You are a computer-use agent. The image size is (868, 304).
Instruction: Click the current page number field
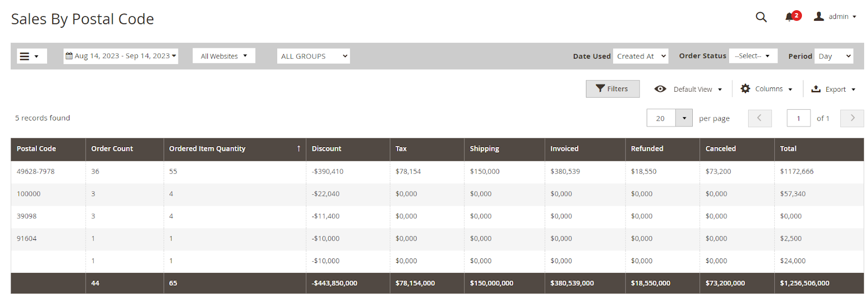(x=799, y=118)
